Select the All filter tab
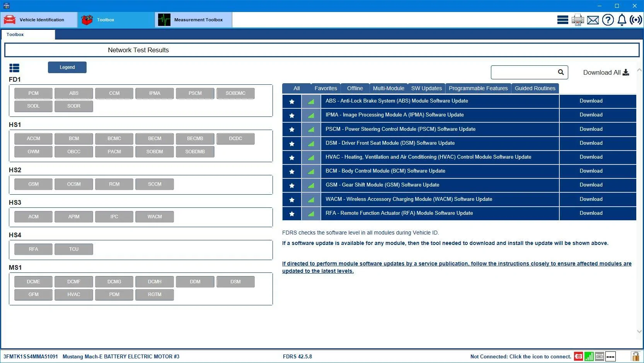The height and width of the screenshot is (363, 644). [296, 88]
